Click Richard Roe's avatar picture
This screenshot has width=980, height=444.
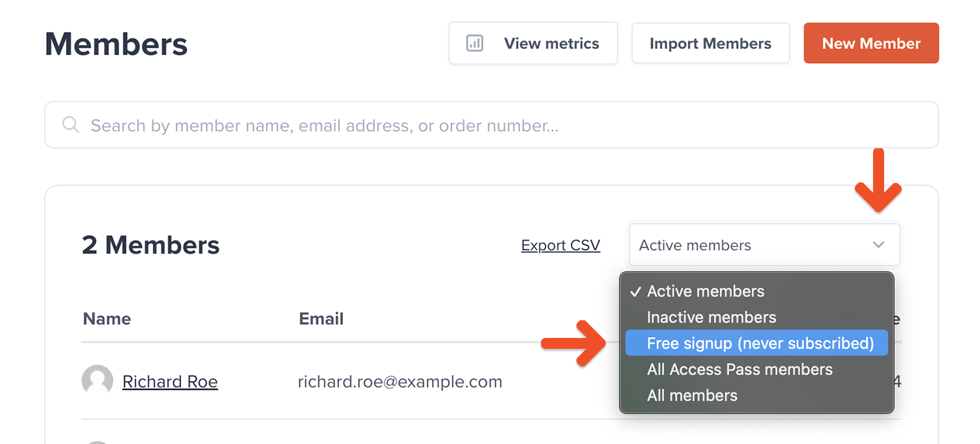[x=97, y=381]
